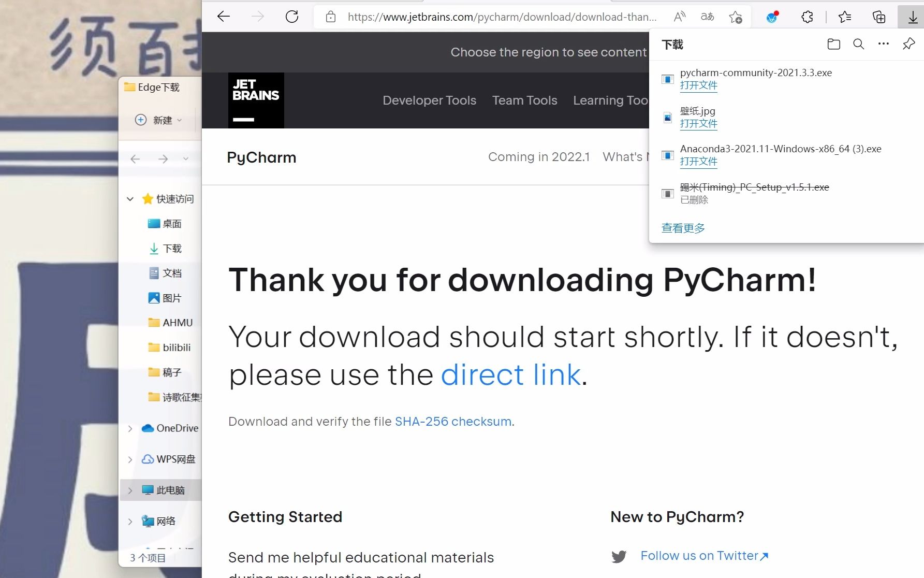The height and width of the screenshot is (578, 924).
Task: Expand 网络 in Explorer tree
Action: [x=130, y=521]
